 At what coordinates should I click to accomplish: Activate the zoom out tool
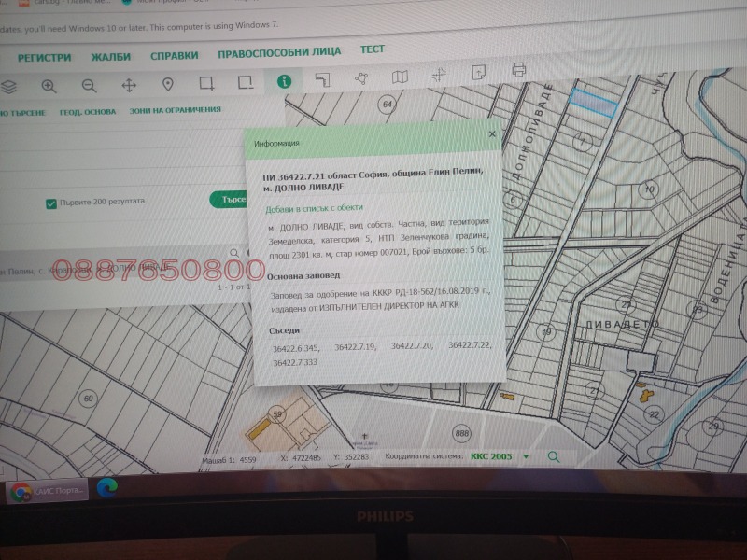click(x=87, y=84)
